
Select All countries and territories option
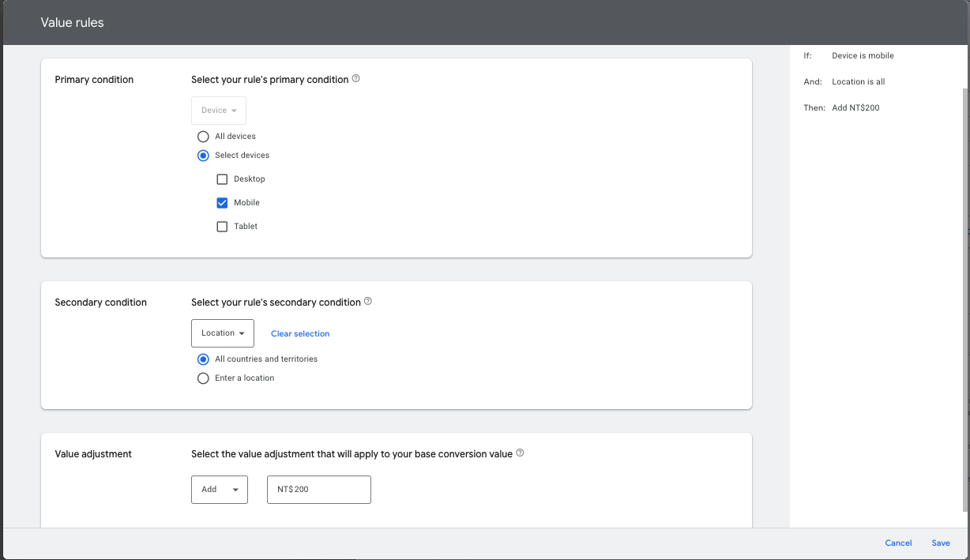point(203,359)
